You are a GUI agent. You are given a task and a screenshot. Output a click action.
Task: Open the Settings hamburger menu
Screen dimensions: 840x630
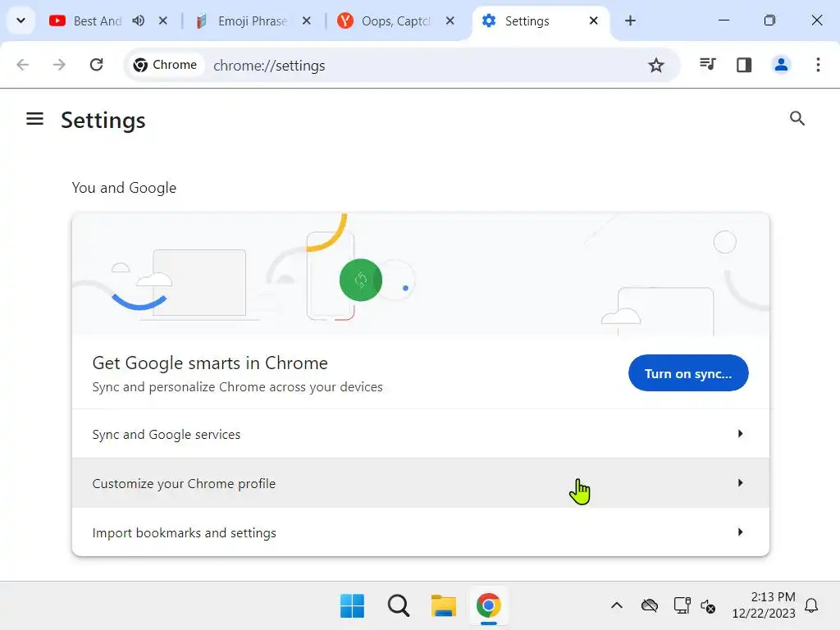pyautogui.click(x=34, y=119)
